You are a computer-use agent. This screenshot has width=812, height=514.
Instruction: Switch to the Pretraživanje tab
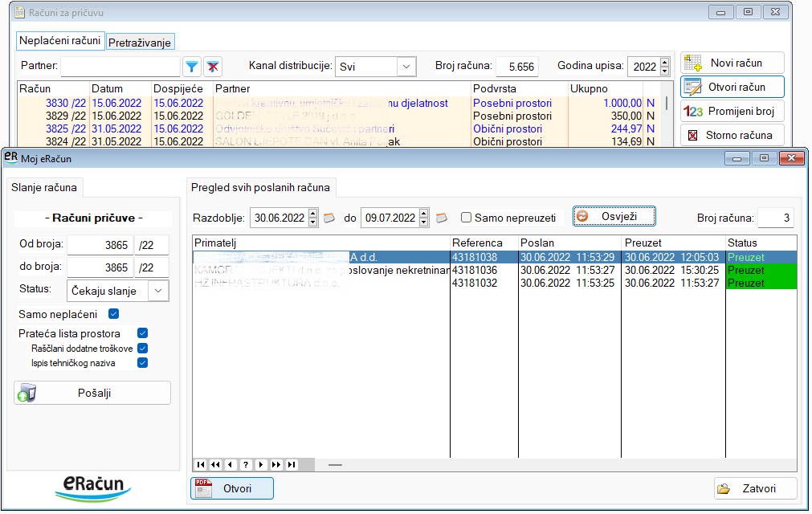tap(141, 42)
